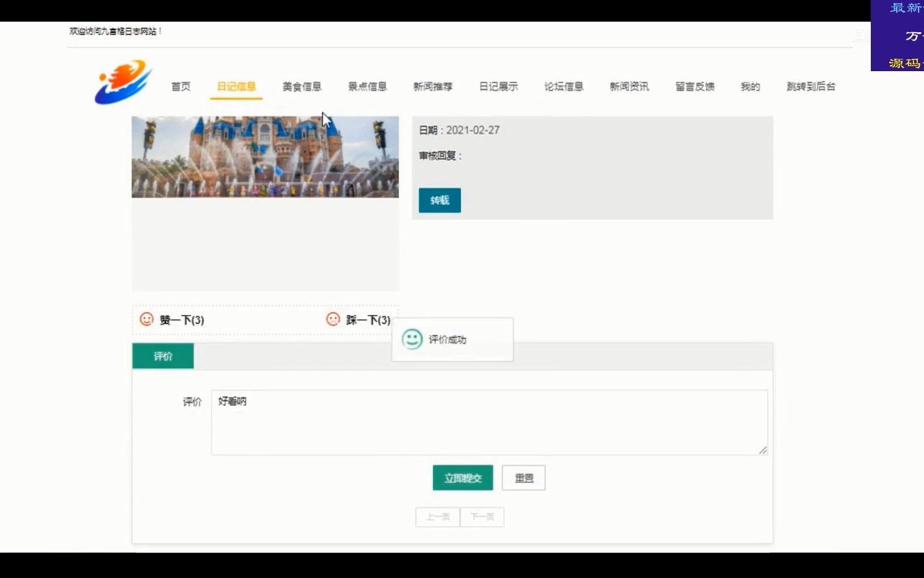Open 新闻资讯 navigation item

tap(630, 87)
